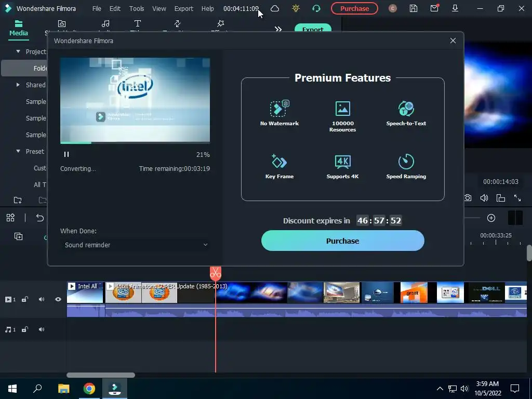
Task: Open the File menu
Action: (x=97, y=8)
